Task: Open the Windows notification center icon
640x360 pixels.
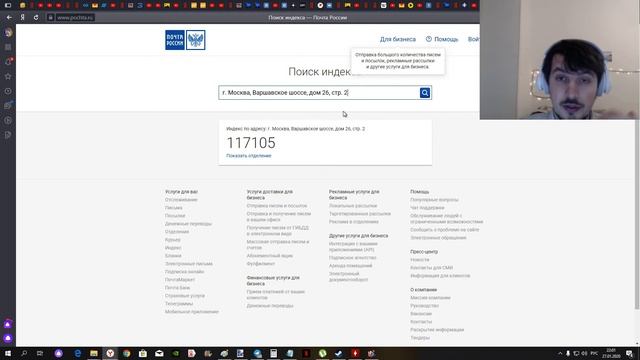Action: (629, 353)
